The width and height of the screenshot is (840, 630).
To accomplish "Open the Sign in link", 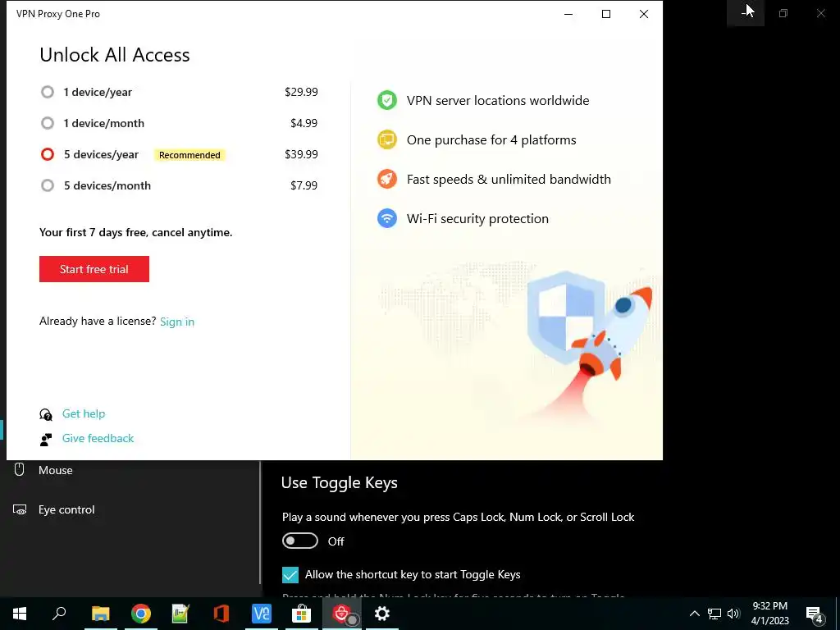I will [x=177, y=322].
